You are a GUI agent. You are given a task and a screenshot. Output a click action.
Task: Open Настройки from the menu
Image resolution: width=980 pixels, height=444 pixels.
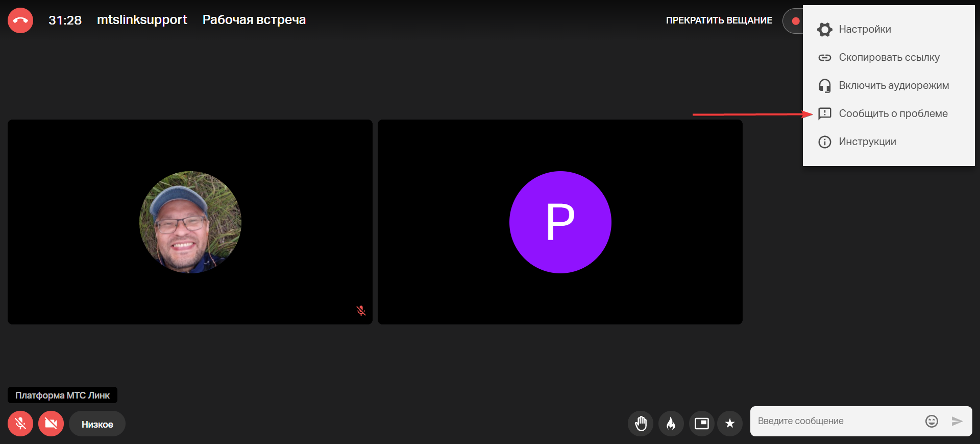pos(865,29)
